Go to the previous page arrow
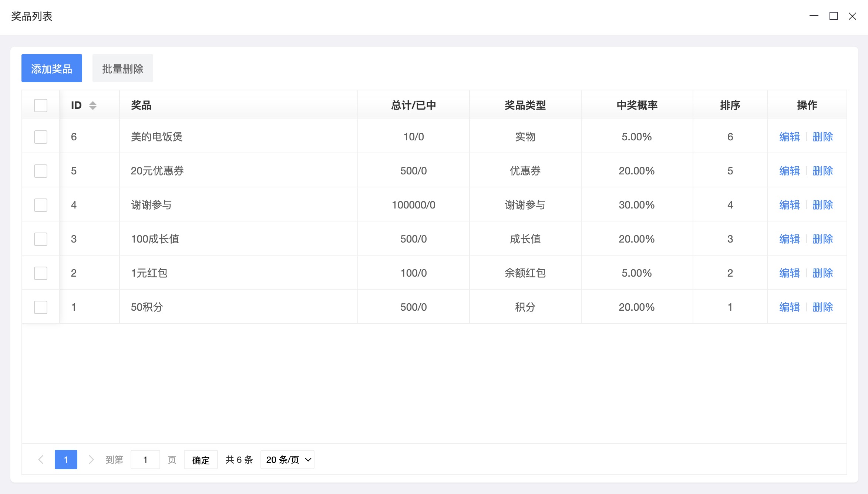Image resolution: width=868 pixels, height=494 pixels. [x=41, y=460]
